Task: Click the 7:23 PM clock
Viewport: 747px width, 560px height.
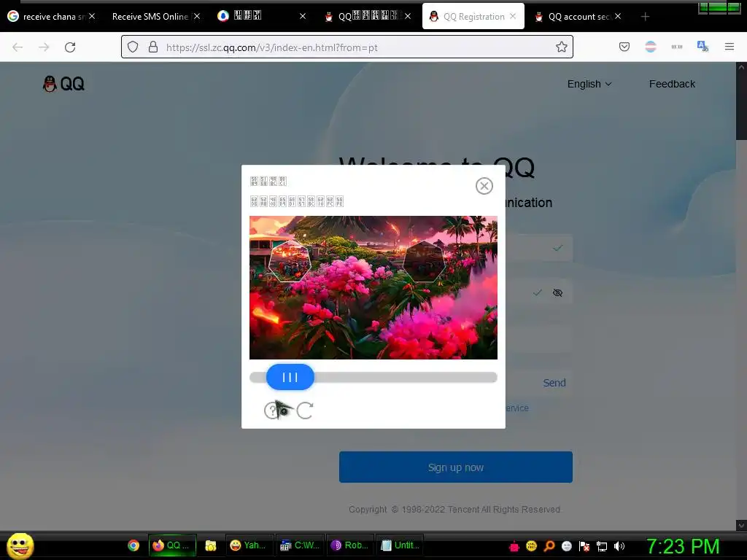Action: coord(683,546)
